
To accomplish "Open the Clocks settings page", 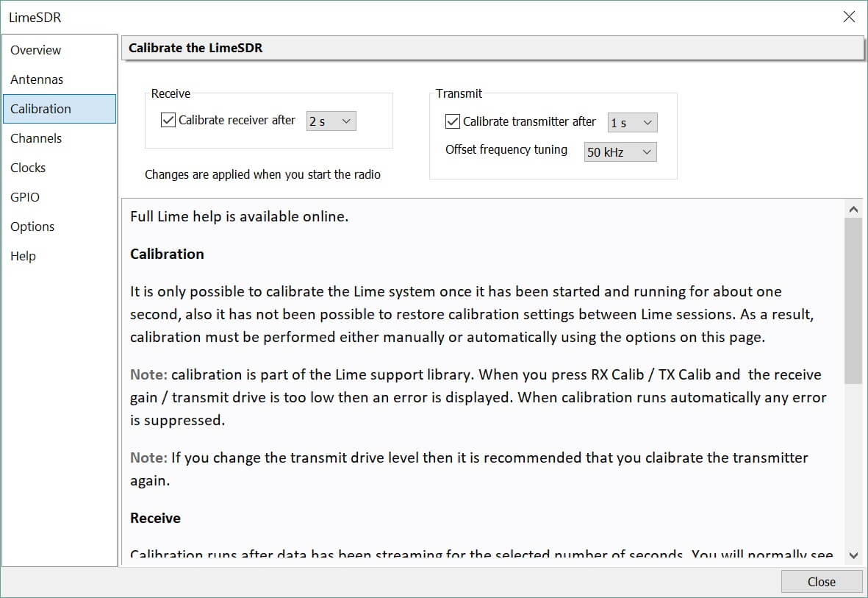I will coord(28,168).
